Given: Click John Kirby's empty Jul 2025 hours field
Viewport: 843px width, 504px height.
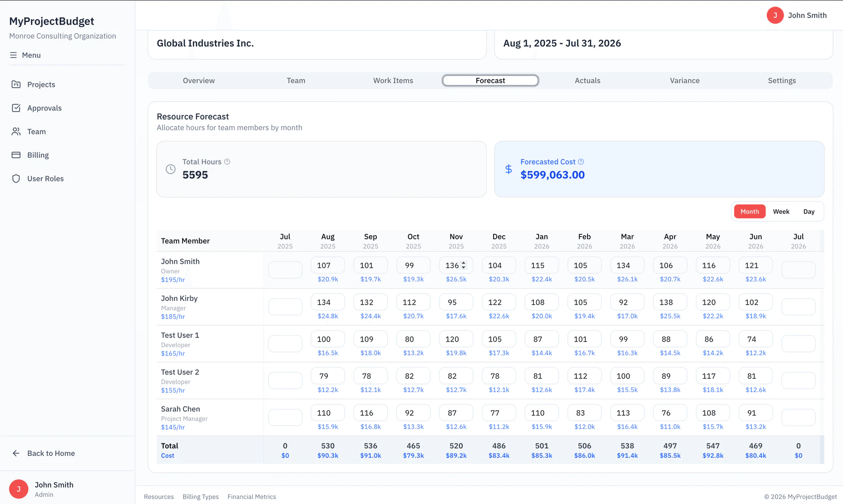Looking at the screenshot, I should [x=285, y=307].
